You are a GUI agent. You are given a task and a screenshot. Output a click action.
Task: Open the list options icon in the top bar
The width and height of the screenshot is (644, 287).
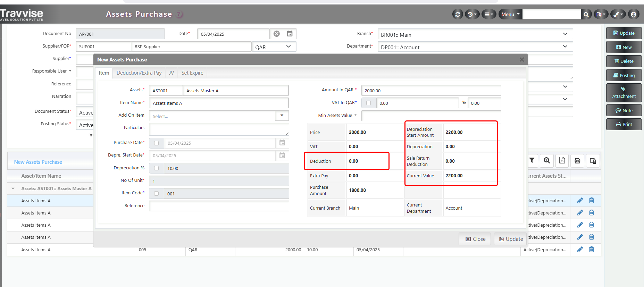coord(489,14)
